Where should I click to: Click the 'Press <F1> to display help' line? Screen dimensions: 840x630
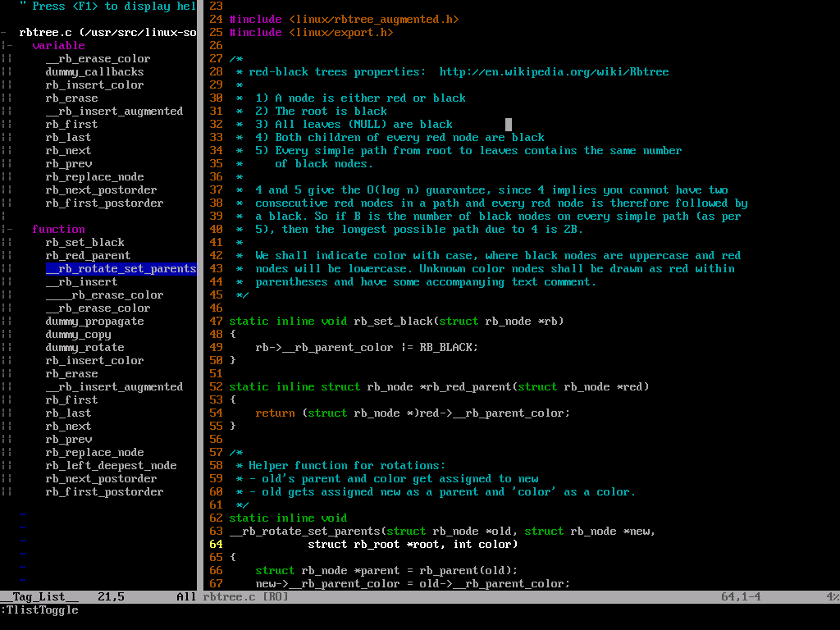pyautogui.click(x=107, y=7)
